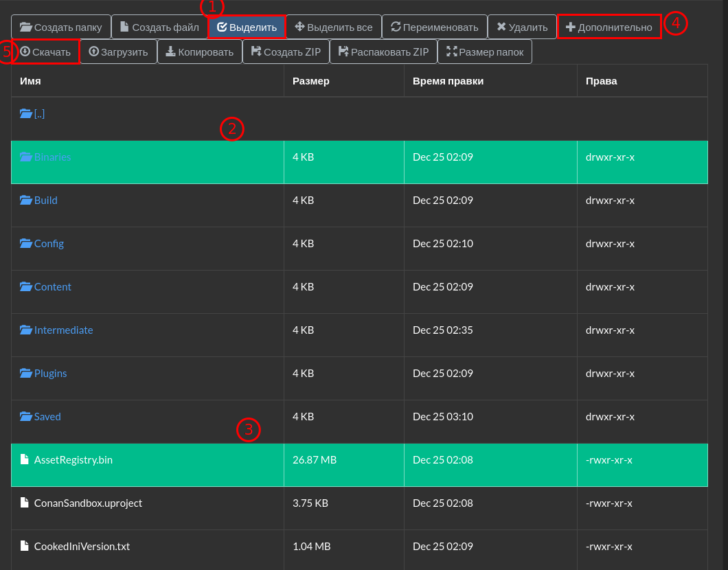This screenshot has width=728, height=570.
Task: Open the Binaries folder link
Action: [52, 157]
